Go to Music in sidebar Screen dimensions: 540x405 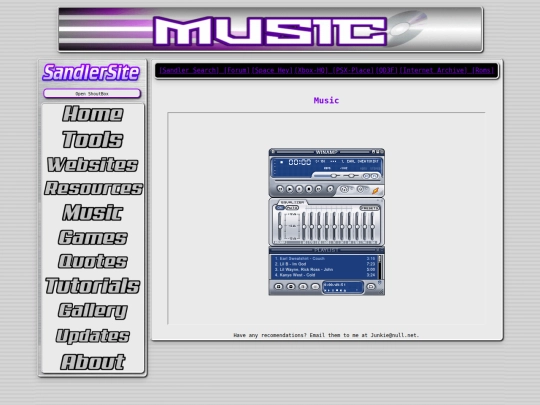93,212
